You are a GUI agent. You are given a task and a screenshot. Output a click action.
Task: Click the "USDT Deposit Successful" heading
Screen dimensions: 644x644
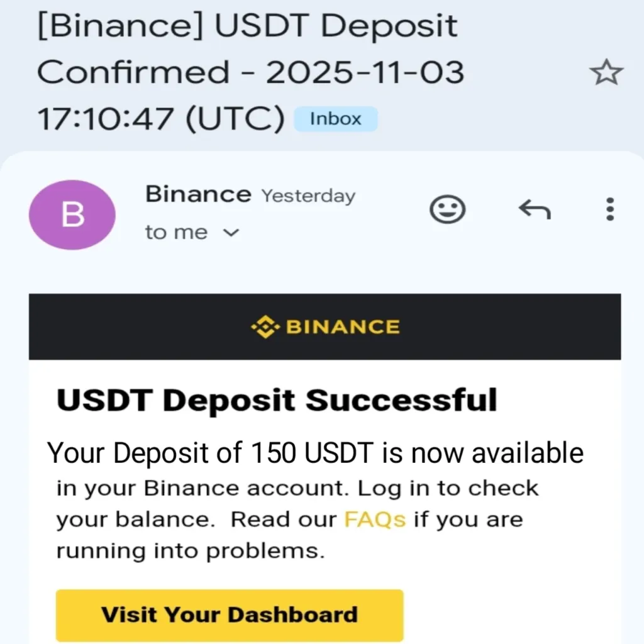[x=277, y=400]
